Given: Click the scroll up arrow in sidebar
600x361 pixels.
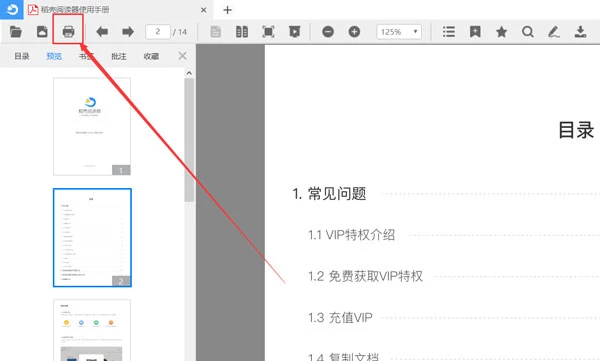Looking at the screenshot, I should click(x=189, y=73).
